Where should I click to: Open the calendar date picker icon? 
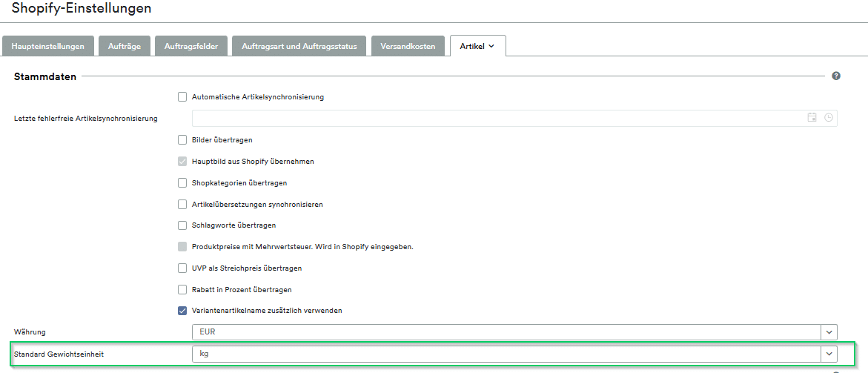pos(812,117)
